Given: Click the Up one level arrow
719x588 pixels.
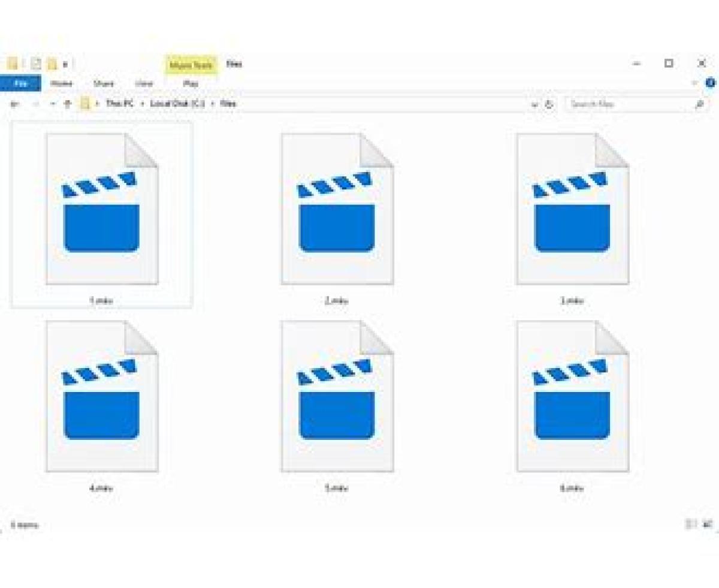Looking at the screenshot, I should tap(68, 104).
